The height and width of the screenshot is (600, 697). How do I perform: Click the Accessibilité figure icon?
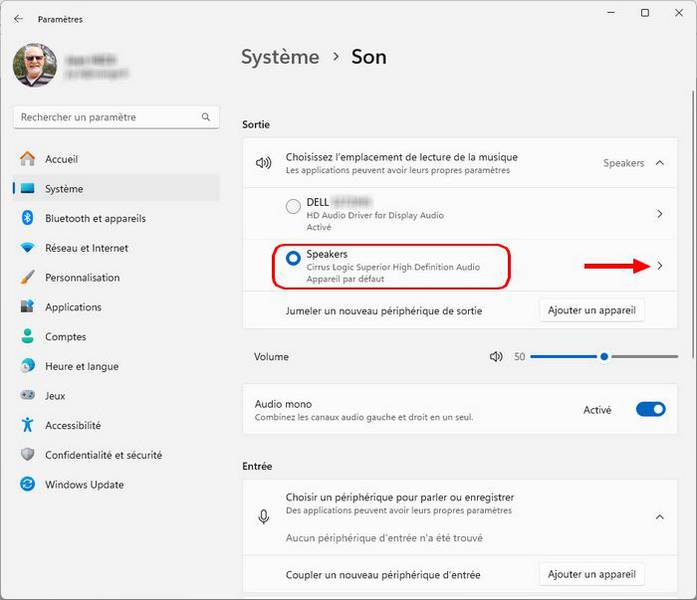pos(28,424)
